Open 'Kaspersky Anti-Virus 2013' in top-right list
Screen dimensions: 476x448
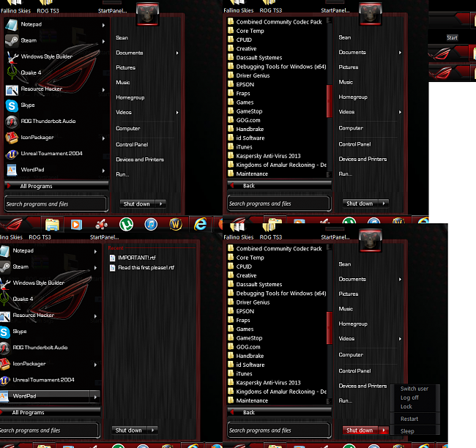(x=268, y=156)
